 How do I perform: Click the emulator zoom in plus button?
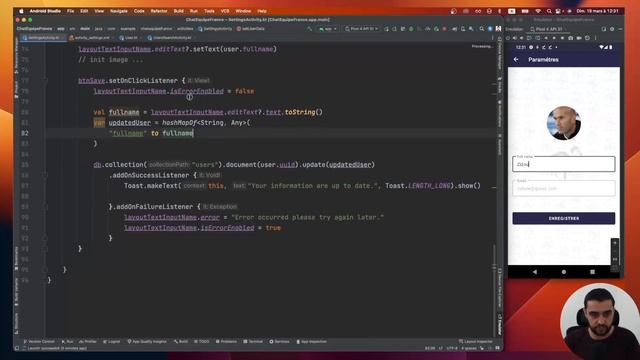pyautogui.click(x=615, y=243)
